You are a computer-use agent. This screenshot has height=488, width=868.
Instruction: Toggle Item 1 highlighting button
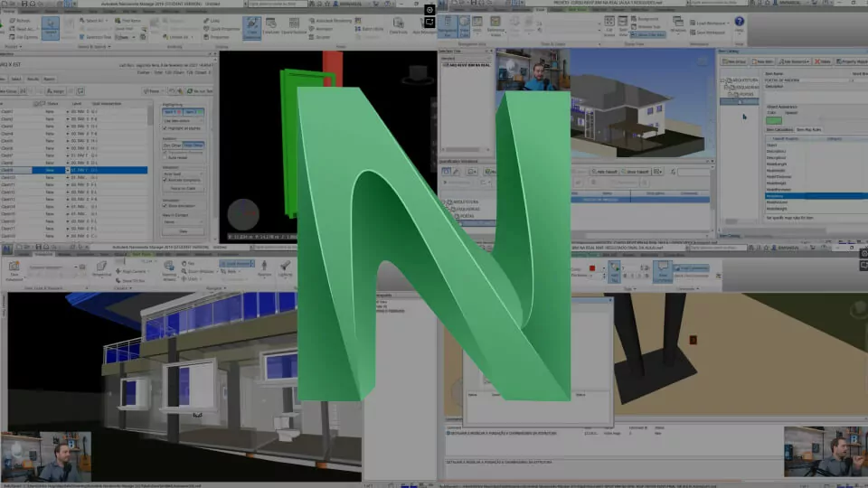coord(172,112)
